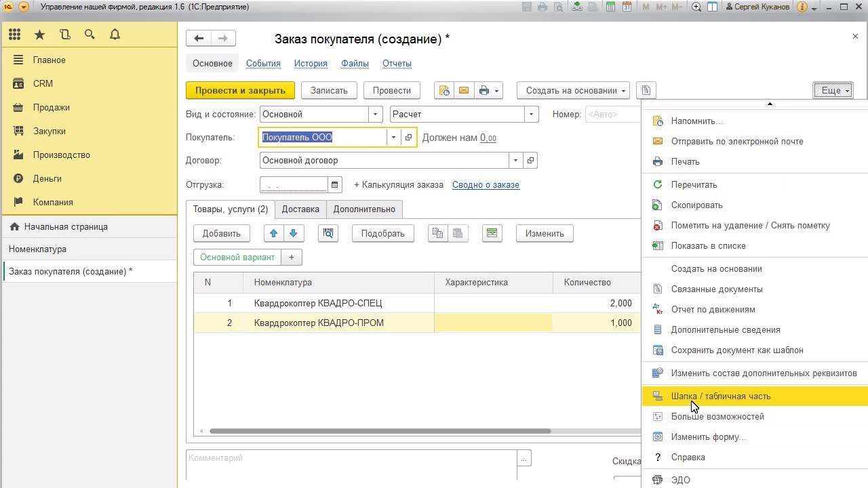The height and width of the screenshot is (488, 868).
Task: Open the Создать на основании dropdown
Action: click(573, 90)
